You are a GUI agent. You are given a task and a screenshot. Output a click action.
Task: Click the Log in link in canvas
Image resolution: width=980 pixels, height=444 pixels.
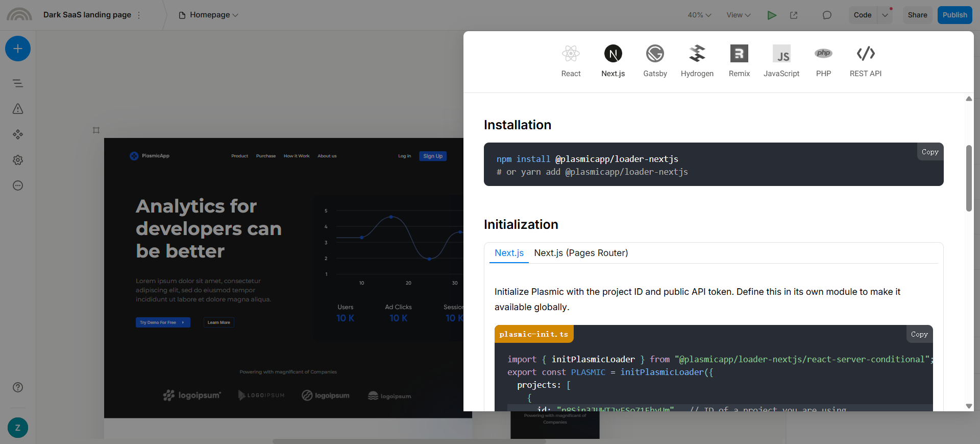(404, 156)
